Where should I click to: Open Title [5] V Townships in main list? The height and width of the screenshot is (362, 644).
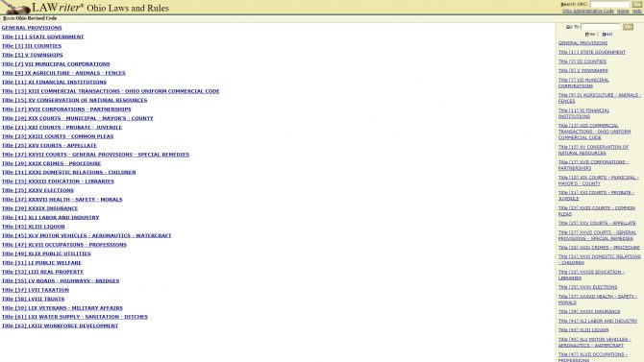point(33,55)
